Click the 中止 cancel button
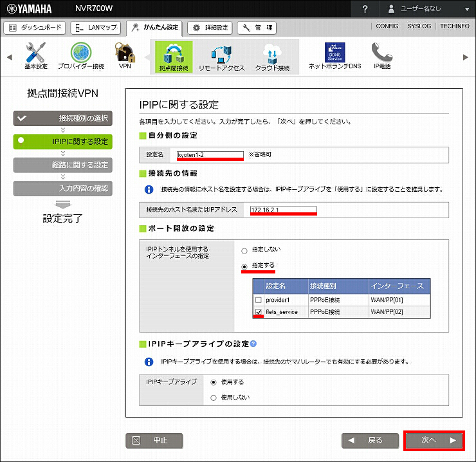 click(x=154, y=440)
